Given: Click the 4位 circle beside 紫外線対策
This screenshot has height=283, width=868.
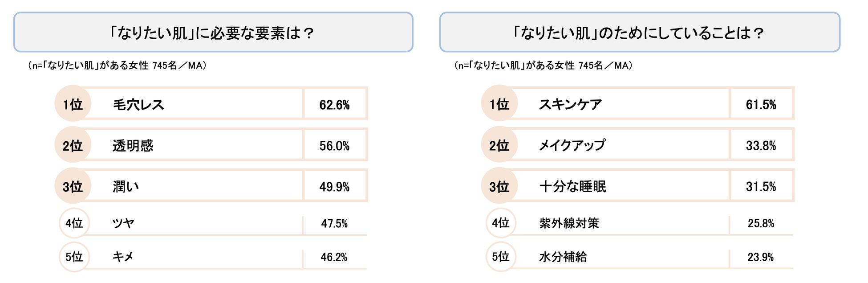Looking at the screenshot, I should [500, 223].
